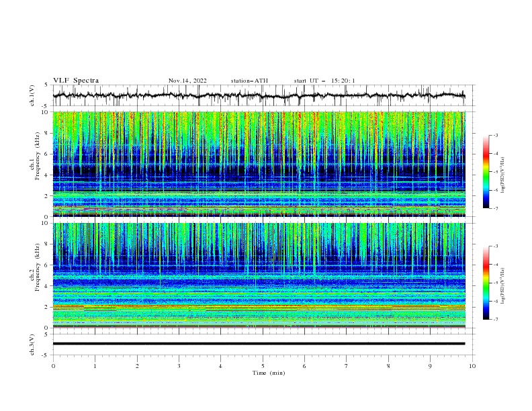532x411 pixels.
Task: Click the 'ch.1(V)' waveform axis label
Action: coord(32,95)
